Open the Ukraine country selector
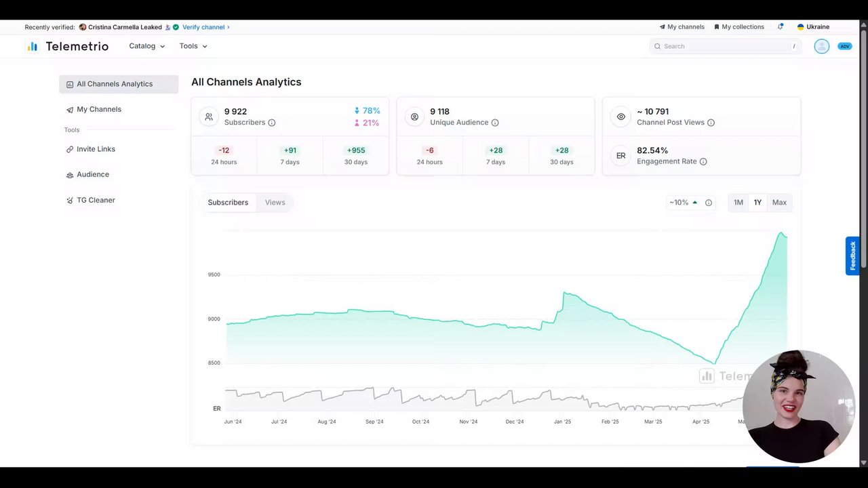This screenshot has width=868, height=488. (813, 27)
